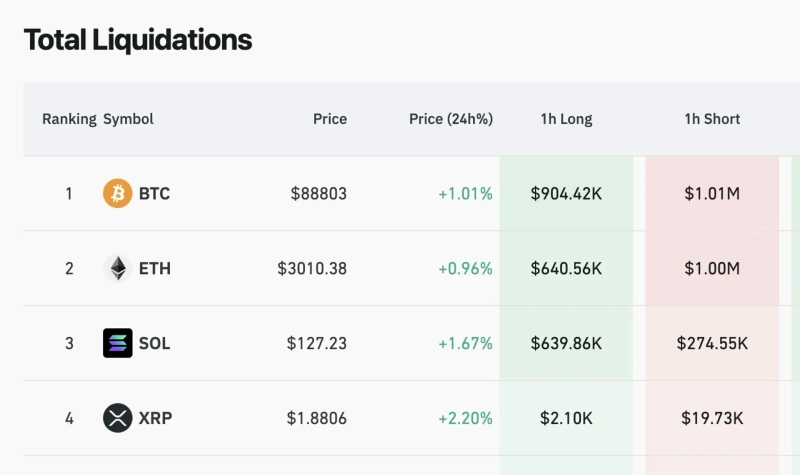Sort by the Price column header
Image resolution: width=800 pixels, height=475 pixels.
coord(330,119)
